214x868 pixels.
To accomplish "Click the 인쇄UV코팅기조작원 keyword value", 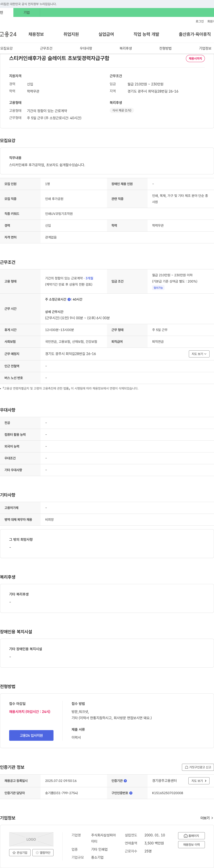I will 59,214.
